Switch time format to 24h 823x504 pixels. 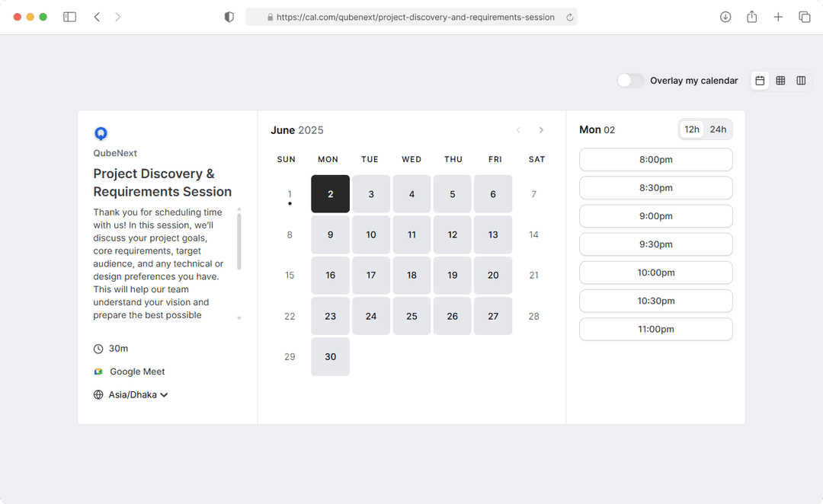(x=718, y=129)
